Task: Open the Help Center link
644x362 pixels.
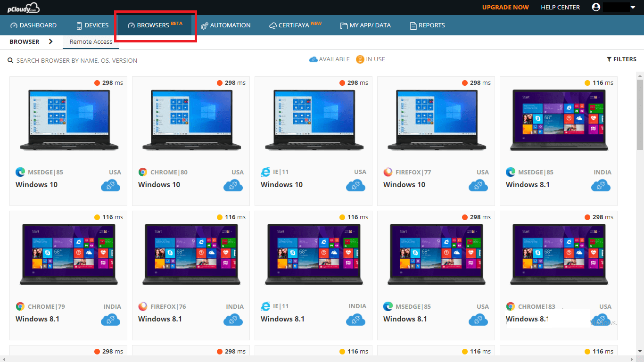Action: [x=560, y=8]
